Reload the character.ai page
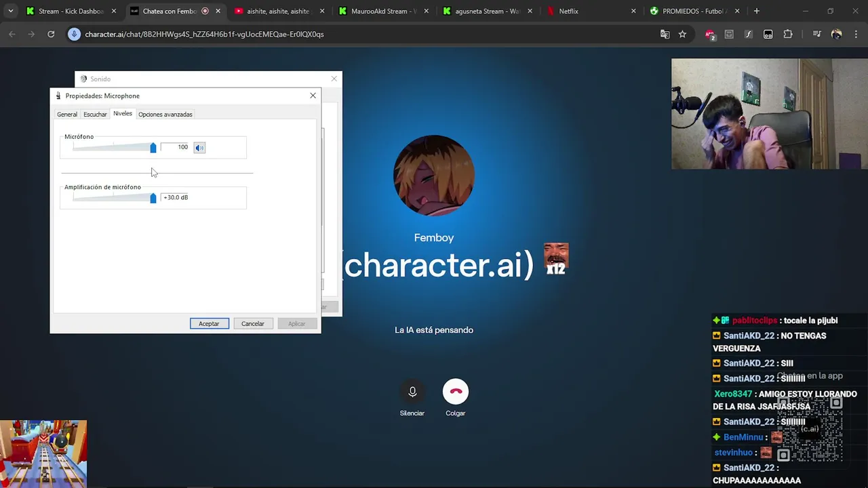The height and width of the screenshot is (488, 868). 51,34
